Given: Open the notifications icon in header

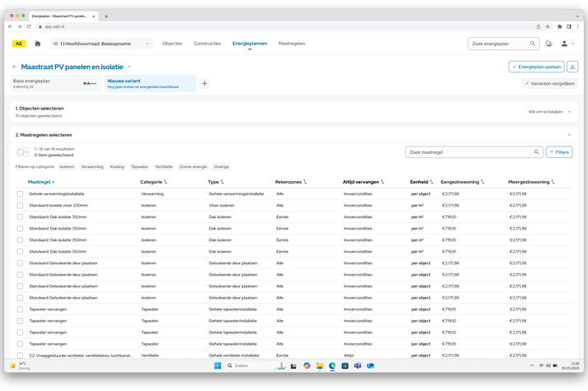Looking at the screenshot, I should [x=549, y=44].
